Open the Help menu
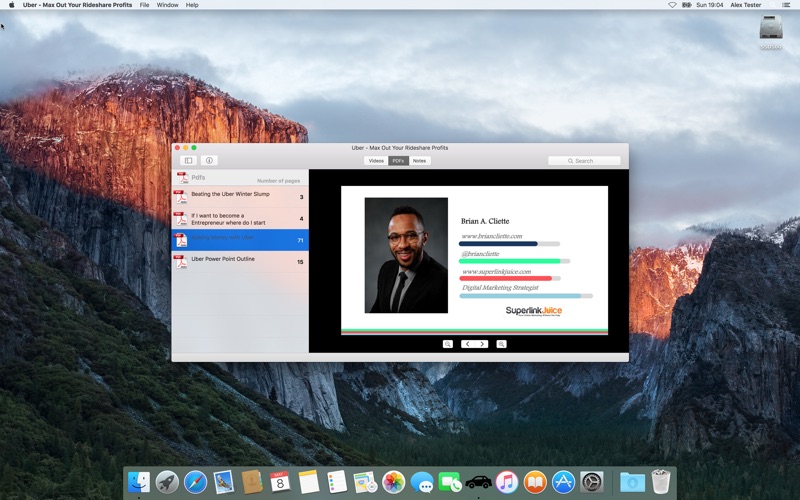Screen dimensions: 800x500 tap(192, 5)
